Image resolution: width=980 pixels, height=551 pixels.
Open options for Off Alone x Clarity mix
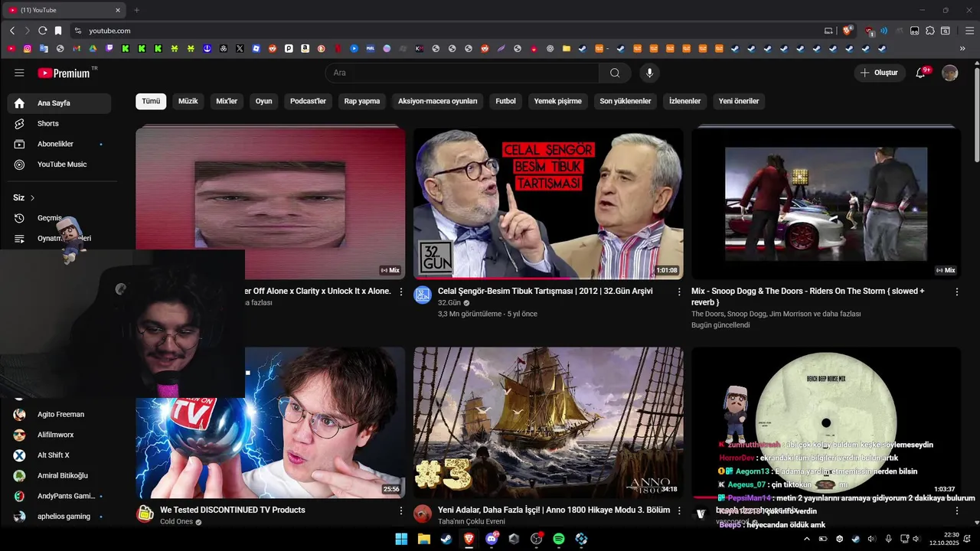point(401,292)
